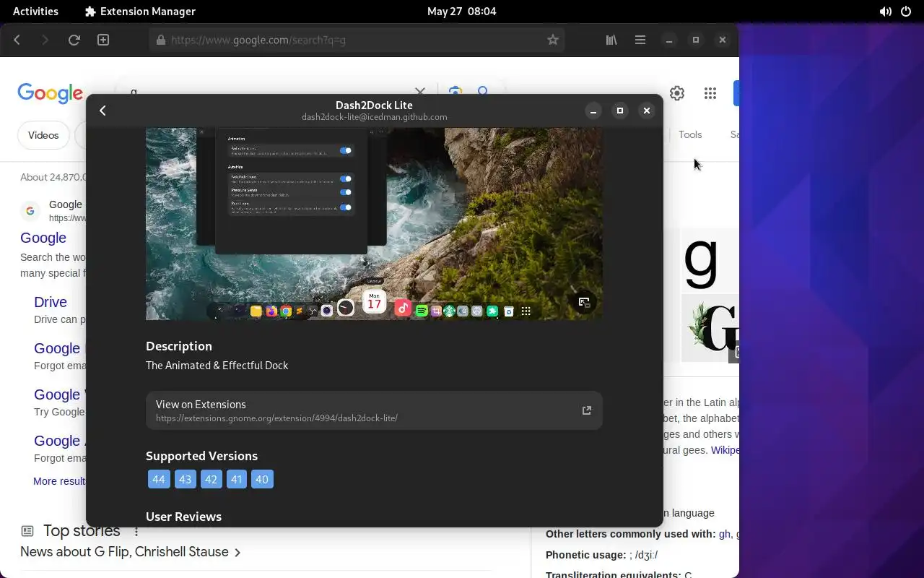
Task: Click the external link icon beside View on Extensions
Action: (x=587, y=410)
